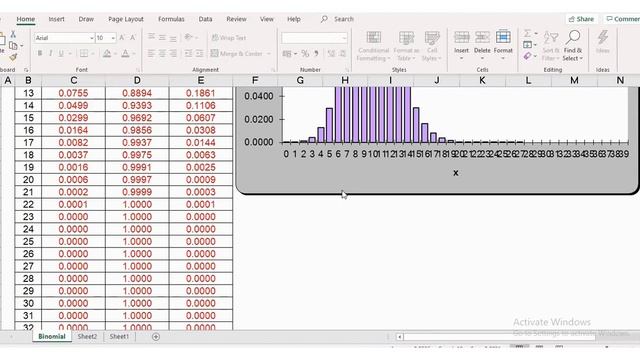Viewport: 640px width, 360px height.
Task: Apply percent style format
Action: point(305,53)
